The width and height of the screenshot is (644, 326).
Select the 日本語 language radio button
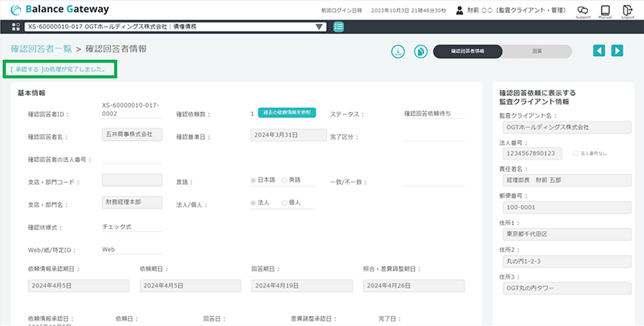coord(253,180)
